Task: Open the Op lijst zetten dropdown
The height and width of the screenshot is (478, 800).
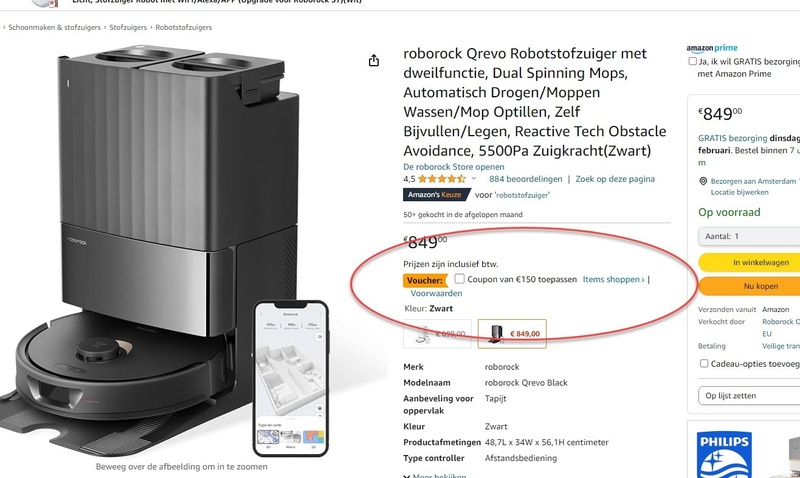Action: [x=749, y=396]
